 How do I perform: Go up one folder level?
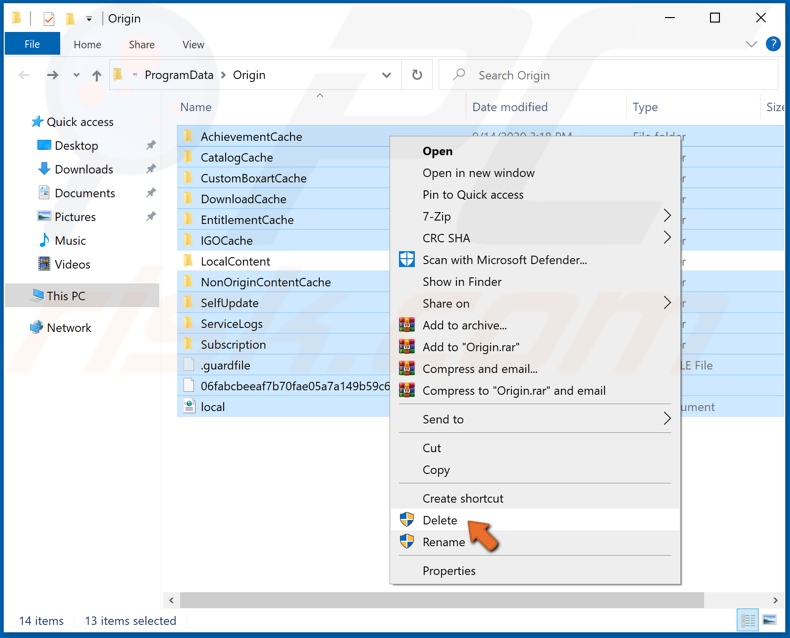[97, 75]
